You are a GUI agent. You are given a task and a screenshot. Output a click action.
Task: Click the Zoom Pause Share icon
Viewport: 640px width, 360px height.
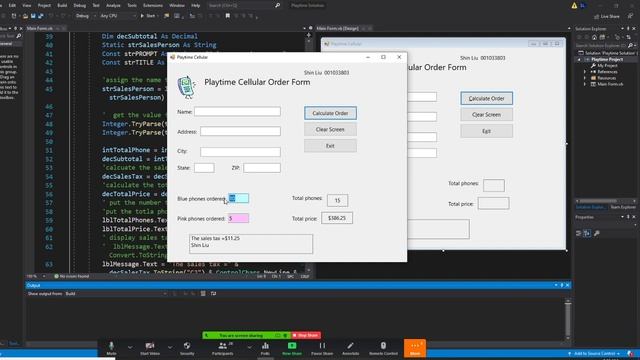pyautogui.click(x=322, y=346)
